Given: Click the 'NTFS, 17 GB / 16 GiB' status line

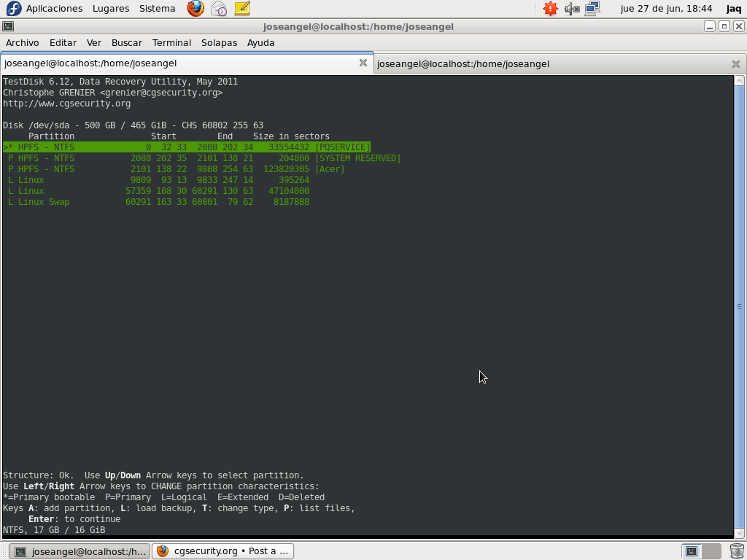Looking at the screenshot, I should pyautogui.click(x=54, y=530).
